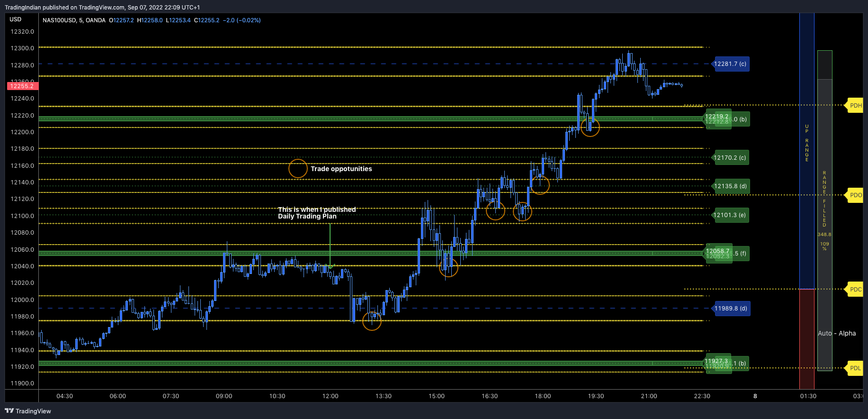Click the low value L12253.4 in the header
Screen dimensions: 868x419
point(178,20)
